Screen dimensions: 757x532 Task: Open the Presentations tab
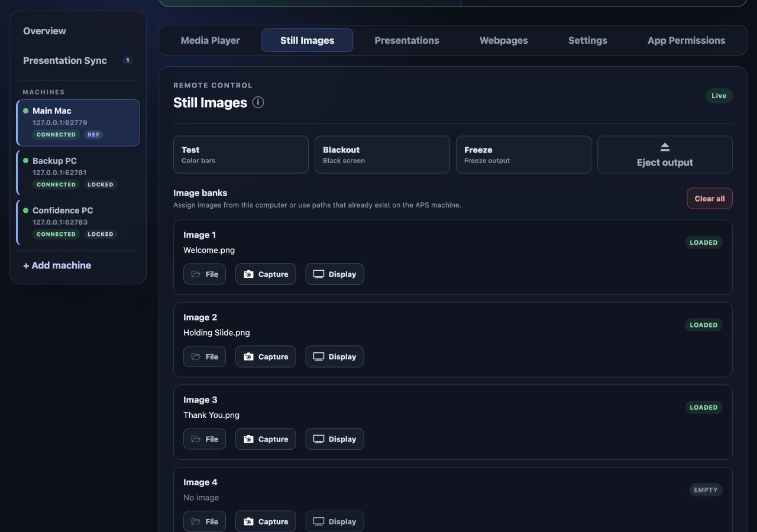(407, 40)
